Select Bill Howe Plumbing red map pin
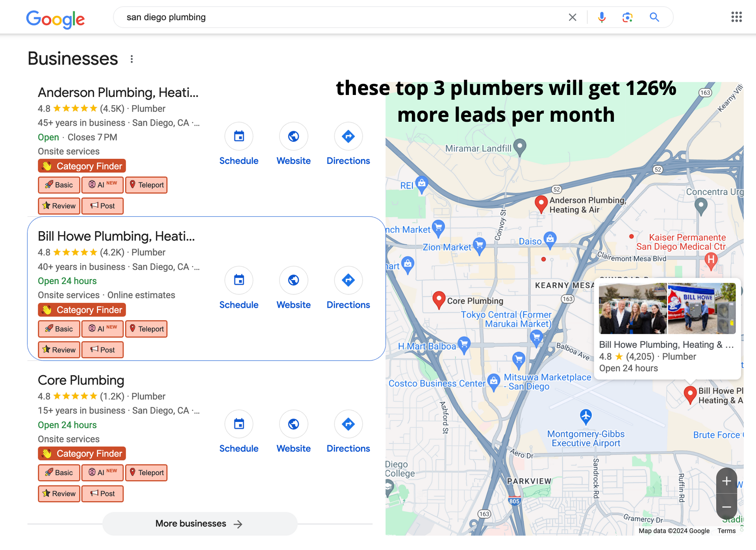The image size is (756, 550). click(690, 395)
